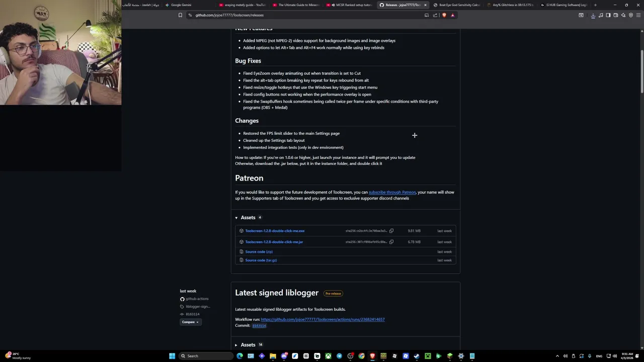644x362 pixels.
Task: Open File Explorer from taskbar
Action: tap(273, 356)
